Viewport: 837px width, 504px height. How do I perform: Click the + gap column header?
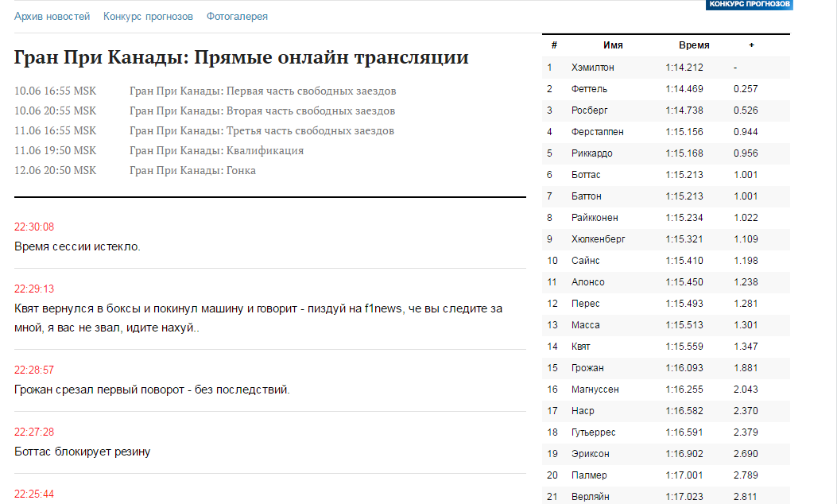pos(752,45)
